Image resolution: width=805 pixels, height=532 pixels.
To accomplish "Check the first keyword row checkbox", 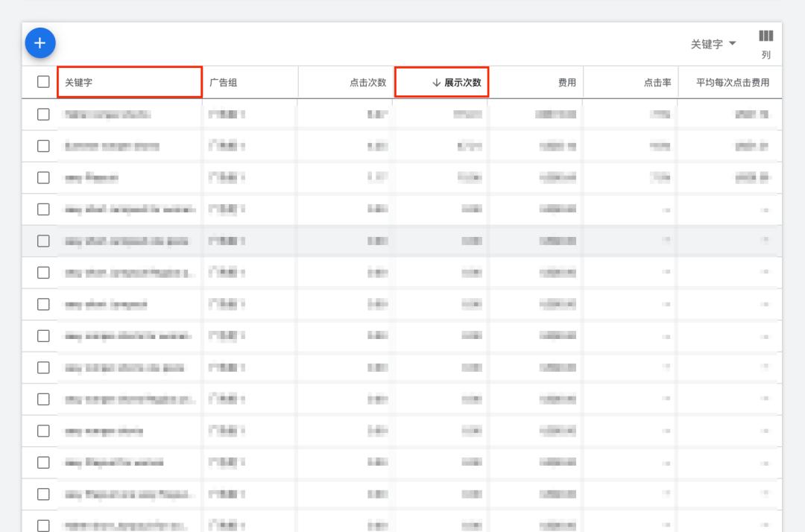I will pyautogui.click(x=43, y=115).
